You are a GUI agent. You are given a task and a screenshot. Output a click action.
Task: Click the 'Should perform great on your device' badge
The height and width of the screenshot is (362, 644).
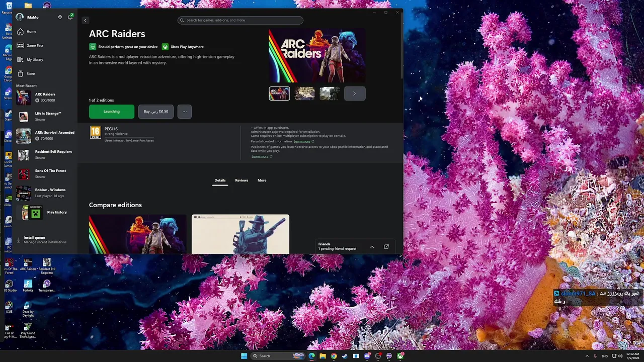pyautogui.click(x=123, y=47)
